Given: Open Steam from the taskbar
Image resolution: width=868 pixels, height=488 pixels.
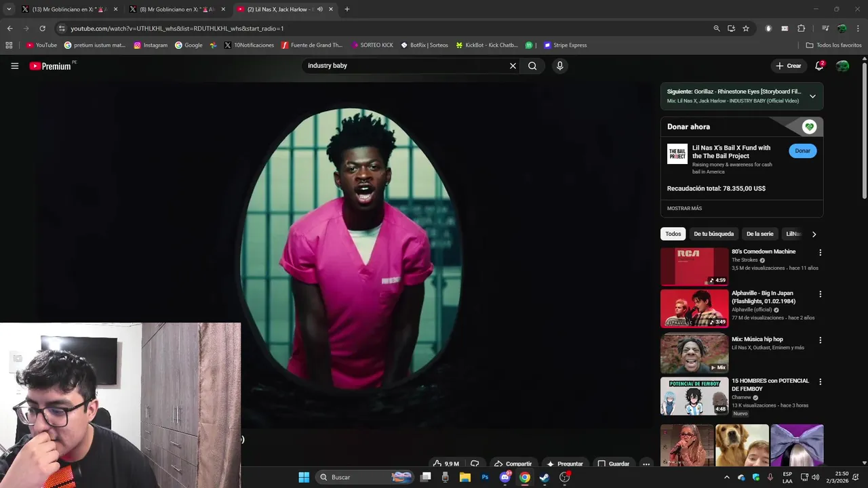Looking at the screenshot, I should [x=545, y=477].
